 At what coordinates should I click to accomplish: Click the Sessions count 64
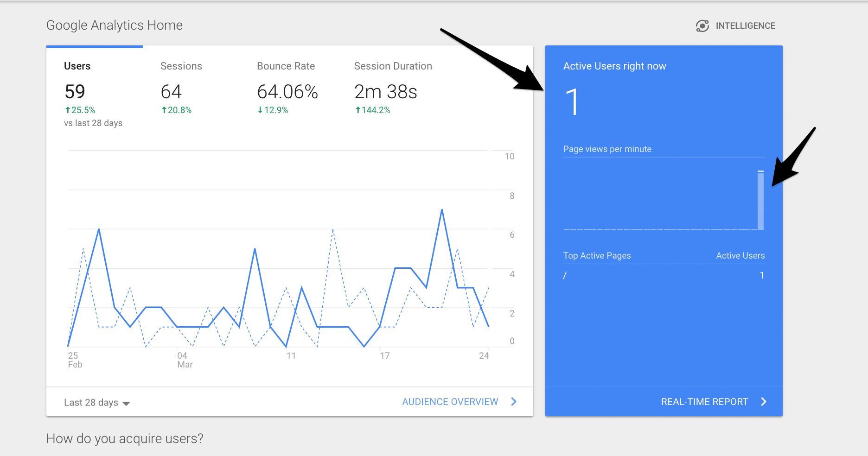[171, 92]
